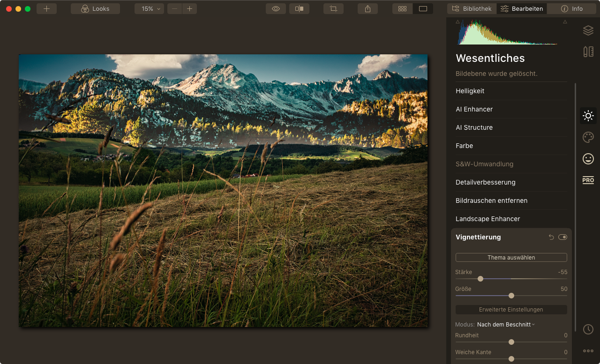Toggle before/after compare view
The image size is (600, 364).
[299, 9]
